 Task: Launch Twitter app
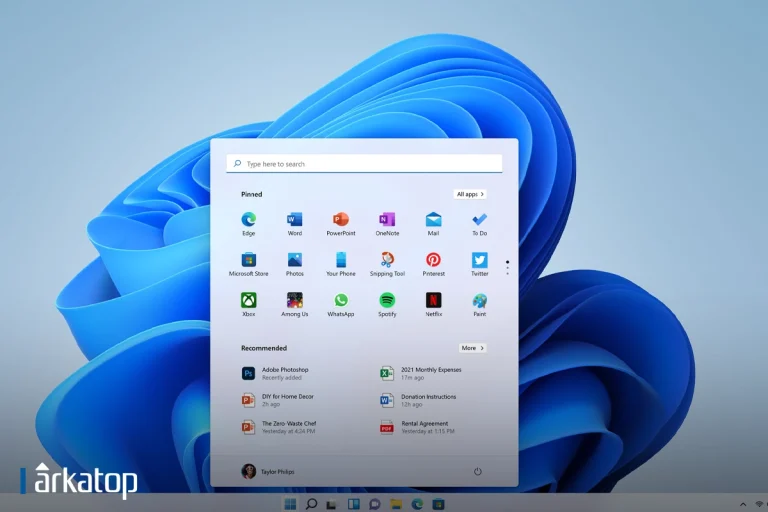point(480,264)
